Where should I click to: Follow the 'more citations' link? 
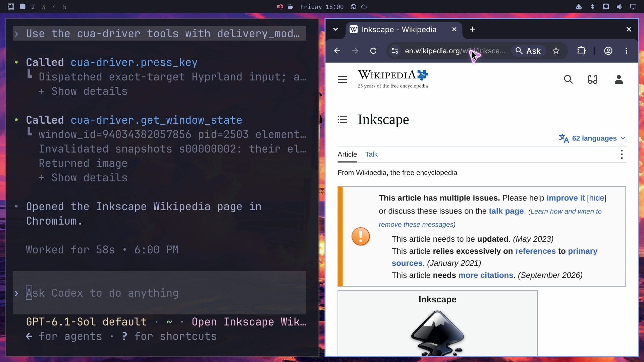pos(486,276)
